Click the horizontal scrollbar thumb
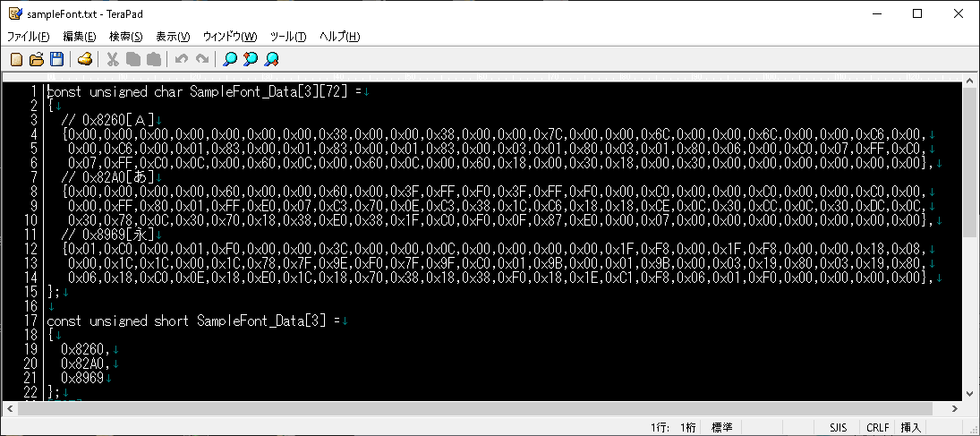The width and height of the screenshot is (980, 436). pyautogui.click(x=475, y=408)
